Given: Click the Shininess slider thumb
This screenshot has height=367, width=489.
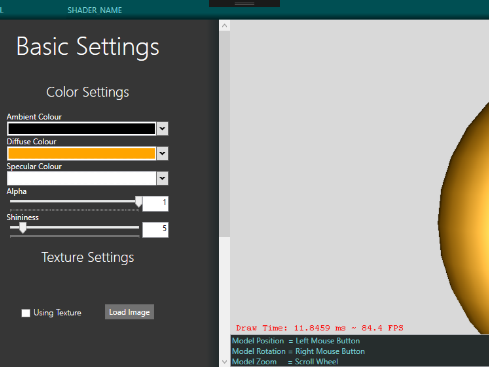Looking at the screenshot, I should click(x=22, y=228).
